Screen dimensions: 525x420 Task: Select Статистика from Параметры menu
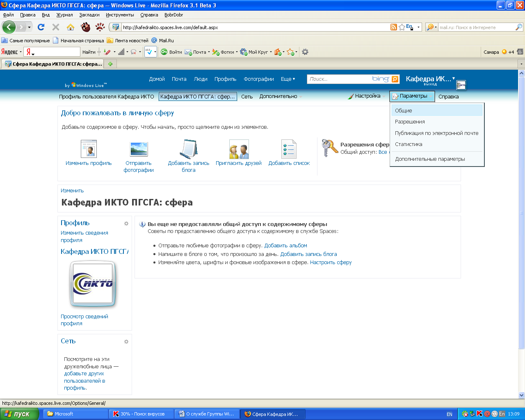437,144
